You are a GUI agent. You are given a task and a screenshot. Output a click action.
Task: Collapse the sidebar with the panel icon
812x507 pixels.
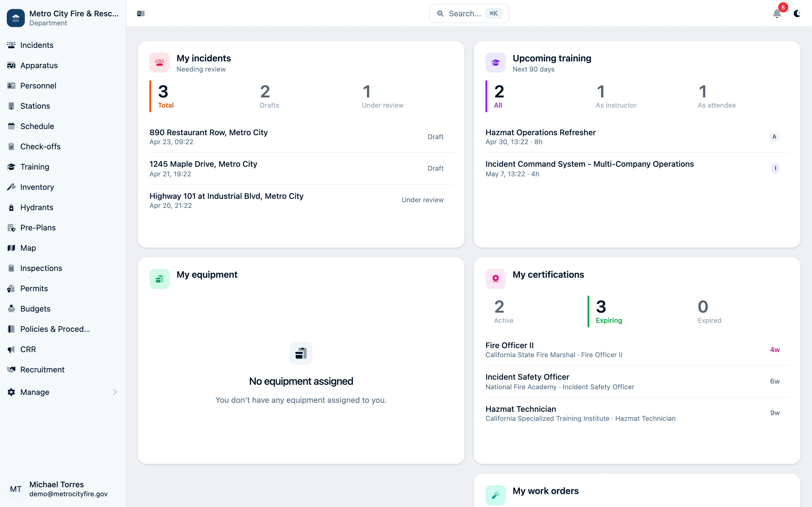pyautogui.click(x=141, y=14)
